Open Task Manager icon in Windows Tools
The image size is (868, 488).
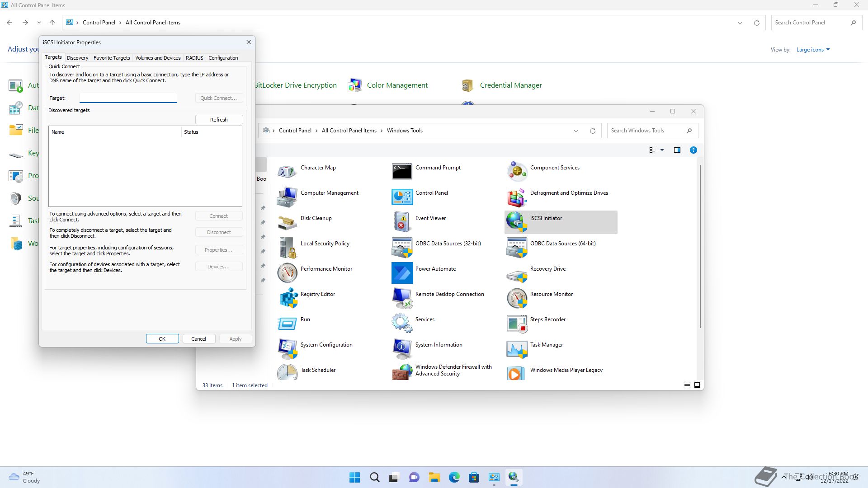(517, 349)
